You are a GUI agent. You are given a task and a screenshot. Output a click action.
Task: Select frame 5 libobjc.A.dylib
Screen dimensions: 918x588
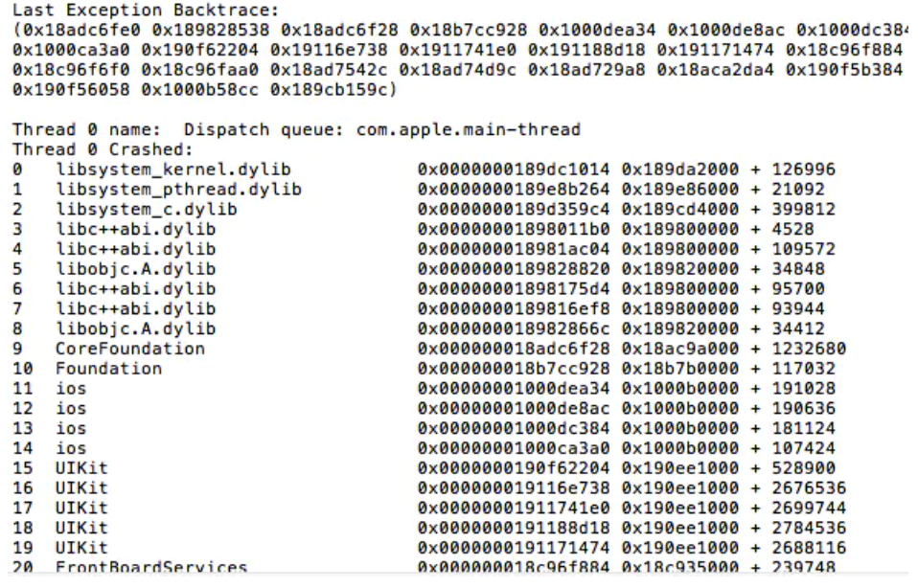click(419, 268)
